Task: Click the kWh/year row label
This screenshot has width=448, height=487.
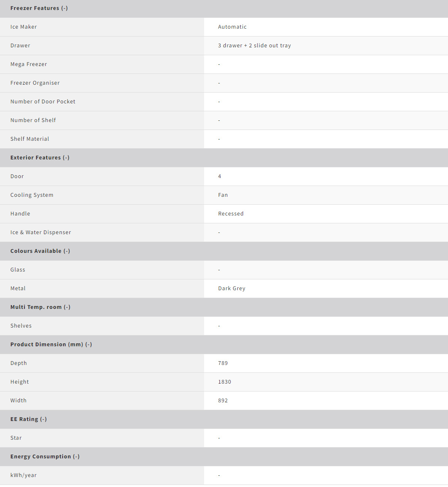Action: point(23,475)
